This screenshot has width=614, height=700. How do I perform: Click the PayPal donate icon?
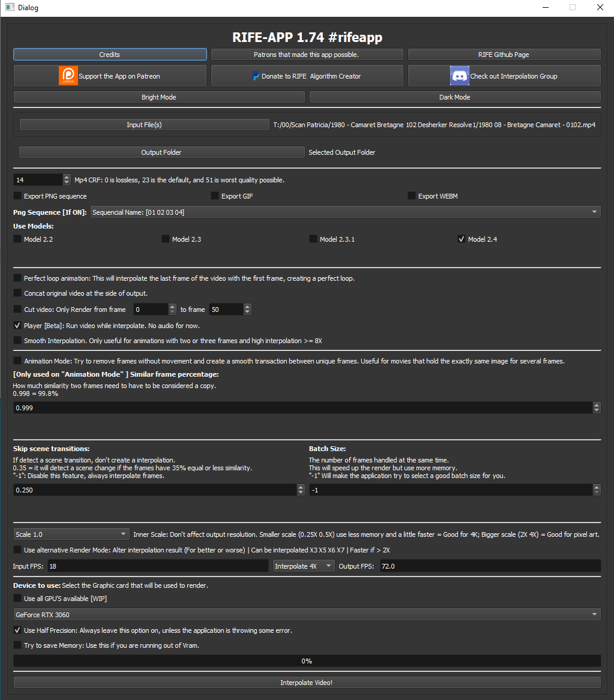(255, 76)
